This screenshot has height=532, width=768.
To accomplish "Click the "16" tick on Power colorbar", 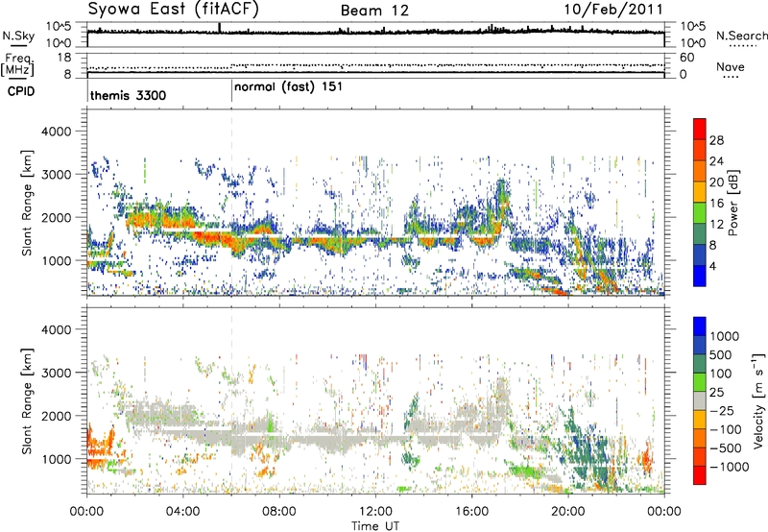I will tap(716, 203).
